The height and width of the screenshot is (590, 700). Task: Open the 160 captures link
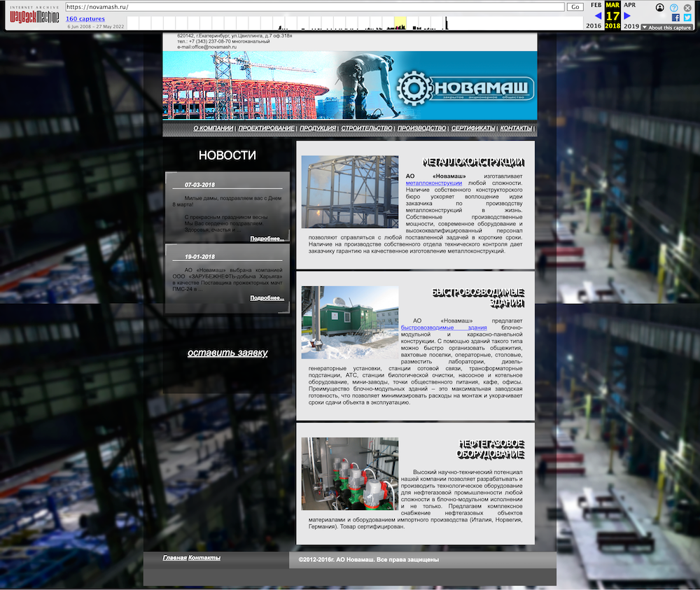85,19
